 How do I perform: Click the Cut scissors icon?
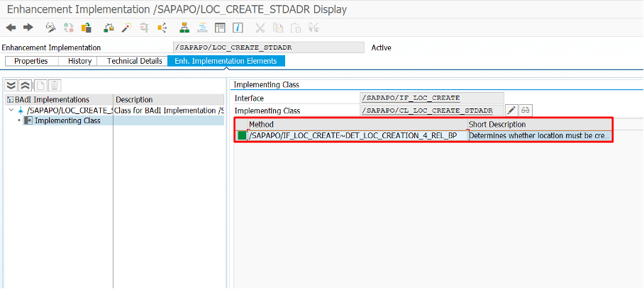coord(260,28)
